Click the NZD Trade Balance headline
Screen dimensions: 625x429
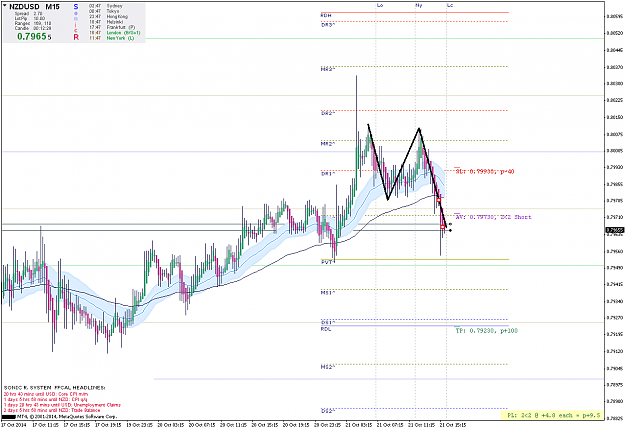coord(52,410)
